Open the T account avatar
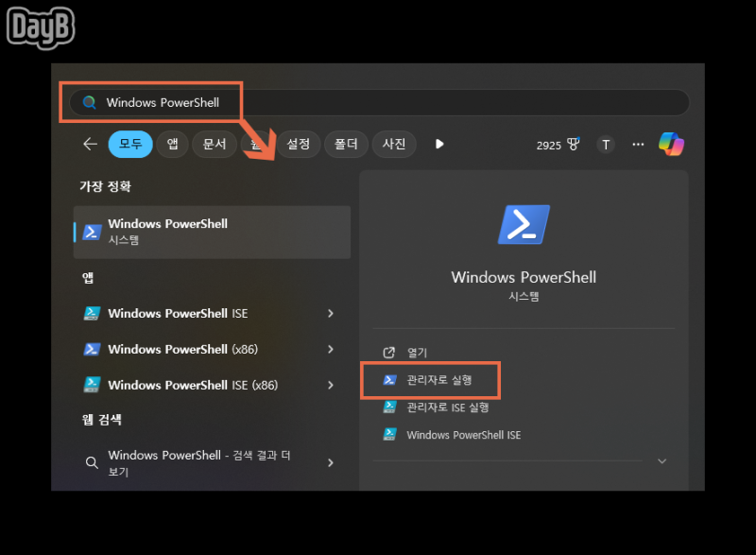 [606, 144]
